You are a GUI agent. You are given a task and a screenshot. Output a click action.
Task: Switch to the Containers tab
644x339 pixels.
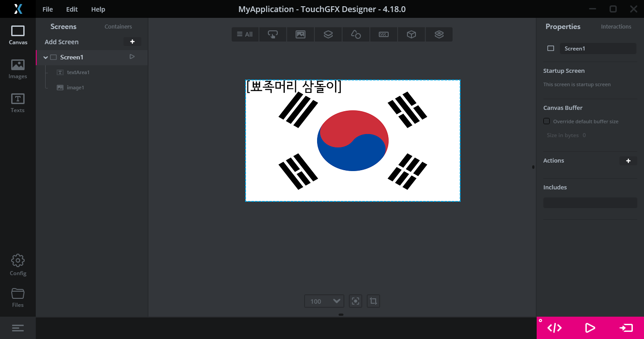point(118,27)
